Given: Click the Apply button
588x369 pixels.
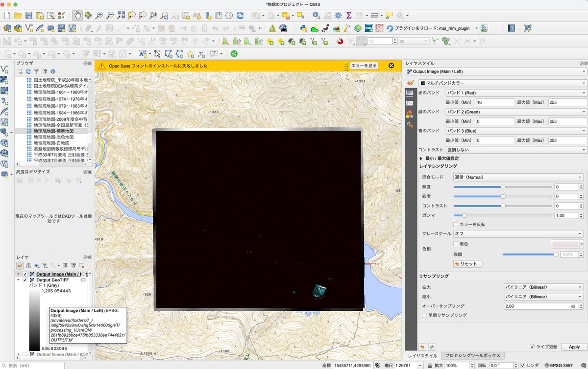Looking at the screenshot, I should coord(574,346).
